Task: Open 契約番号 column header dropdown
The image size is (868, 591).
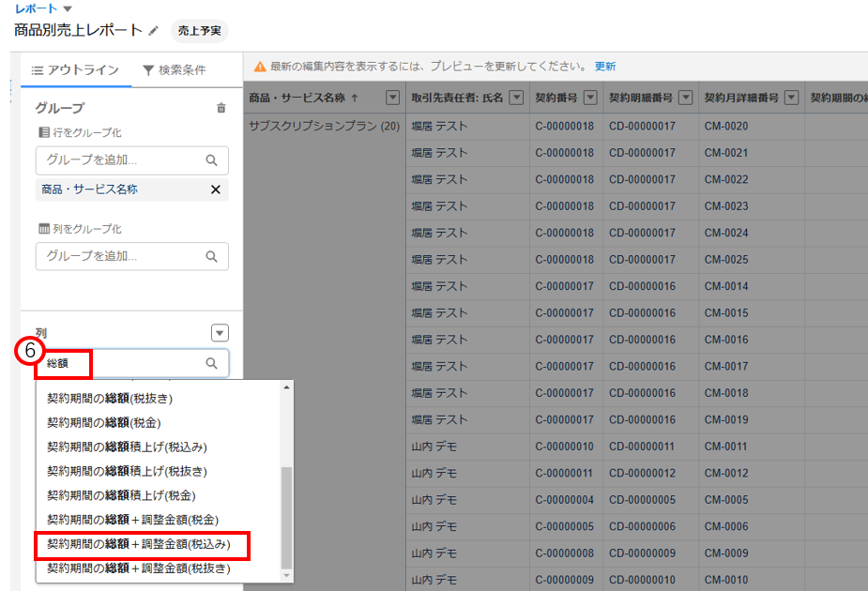Action: pos(590,98)
